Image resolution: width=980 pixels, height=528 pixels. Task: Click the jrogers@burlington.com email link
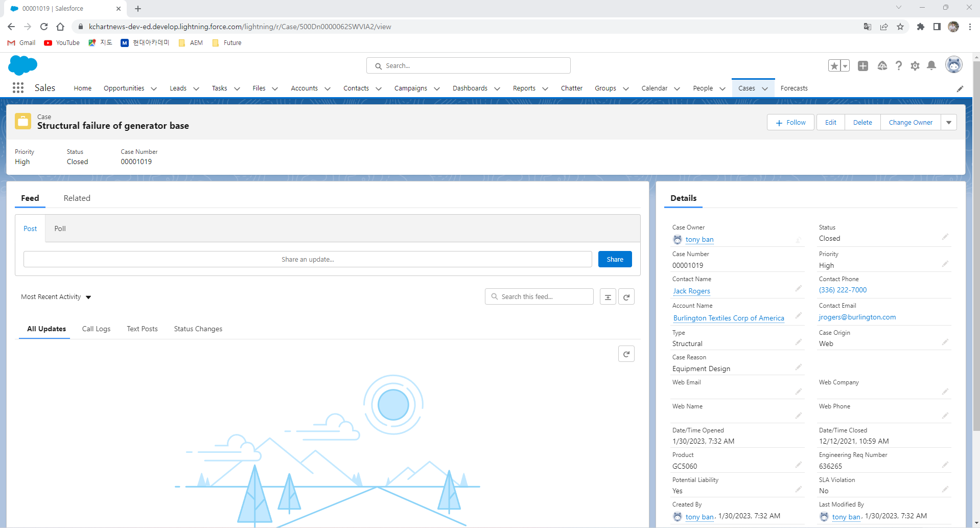[857, 317]
